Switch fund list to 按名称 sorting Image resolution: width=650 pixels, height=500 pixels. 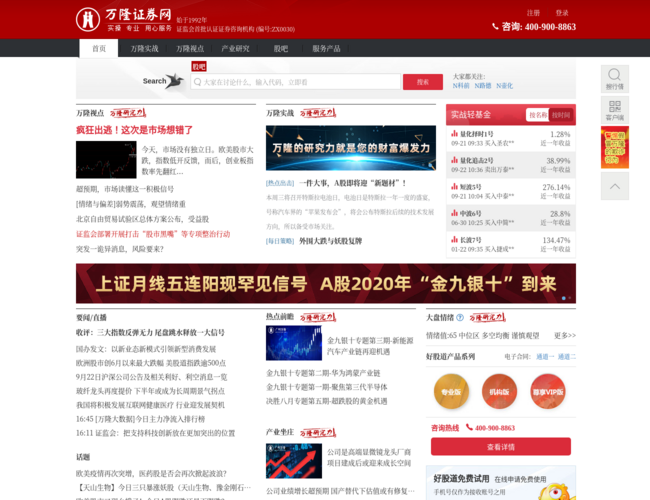tap(538, 115)
